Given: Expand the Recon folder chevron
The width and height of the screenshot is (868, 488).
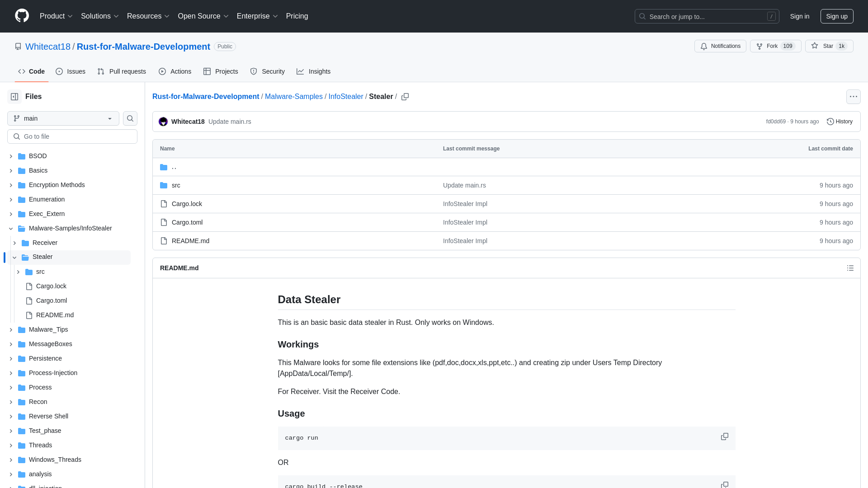Looking at the screenshot, I should pos(11,402).
